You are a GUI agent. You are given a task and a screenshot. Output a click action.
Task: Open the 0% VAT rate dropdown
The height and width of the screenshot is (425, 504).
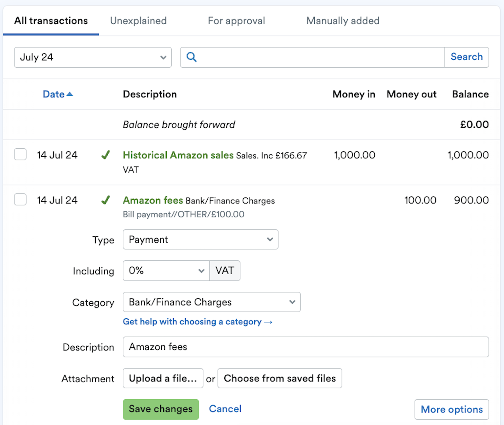pyautogui.click(x=166, y=270)
